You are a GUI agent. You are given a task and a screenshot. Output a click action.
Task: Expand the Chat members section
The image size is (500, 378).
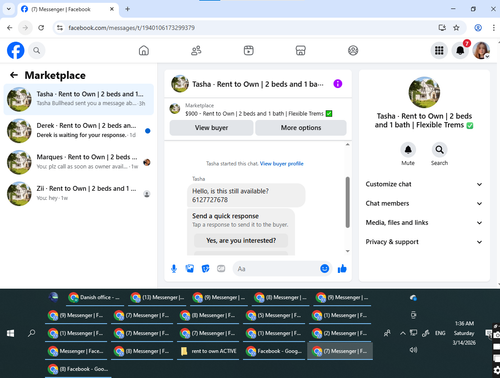pos(424,203)
